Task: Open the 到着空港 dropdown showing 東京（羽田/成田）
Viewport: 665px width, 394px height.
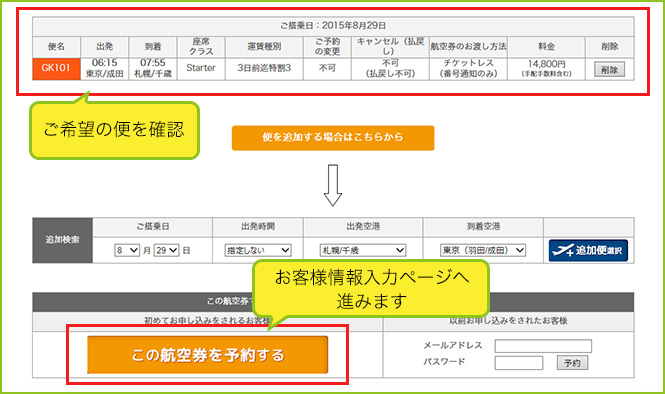Action: pos(483,250)
